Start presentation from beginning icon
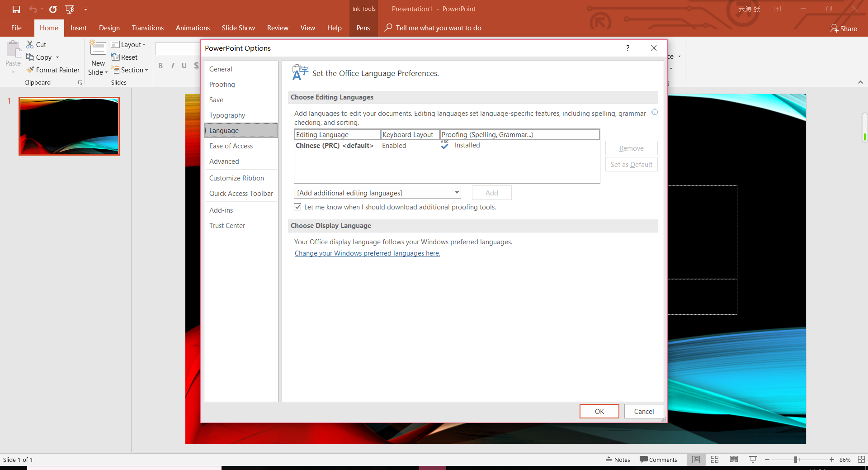The height and width of the screenshot is (470, 868). pos(70,9)
